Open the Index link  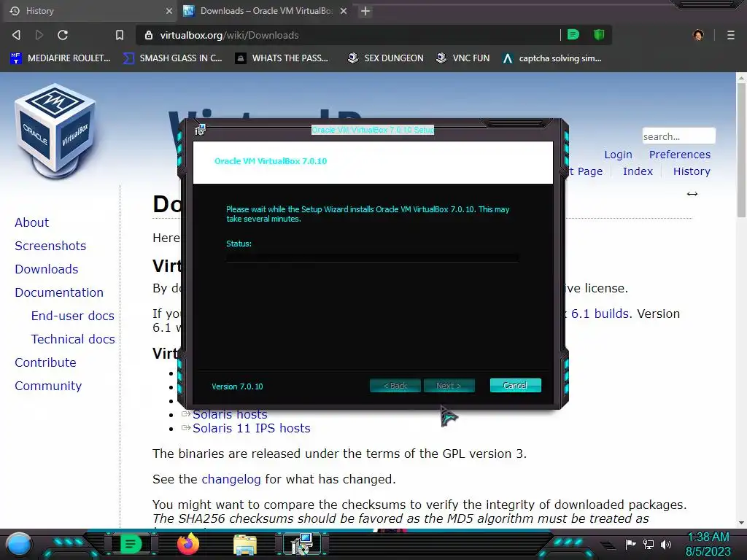638,171
